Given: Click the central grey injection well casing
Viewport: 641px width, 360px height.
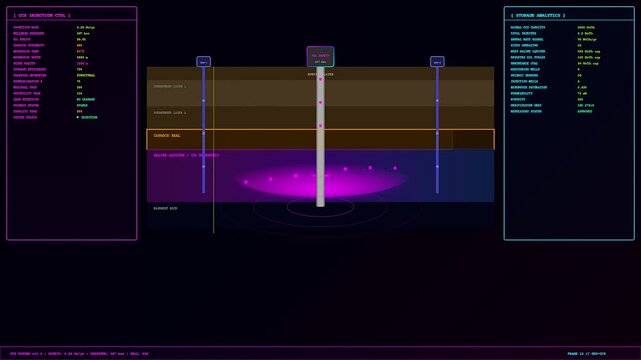Looking at the screenshot, I should [x=320, y=137].
